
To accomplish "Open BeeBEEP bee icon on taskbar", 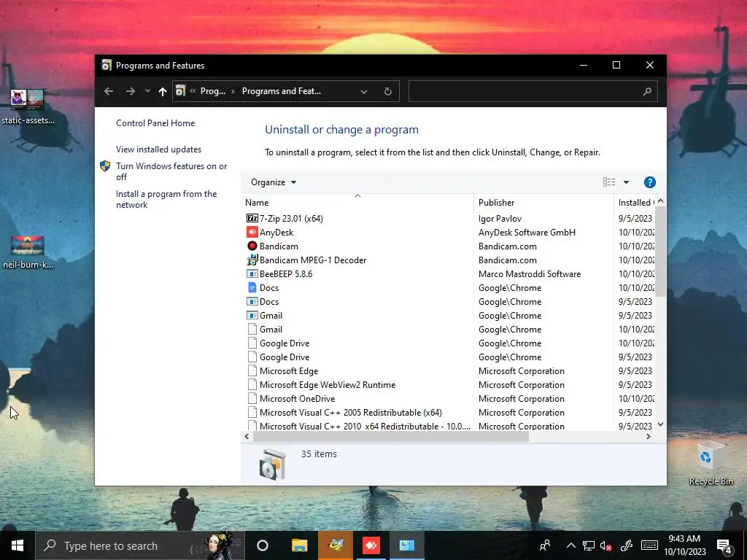I will 336,545.
